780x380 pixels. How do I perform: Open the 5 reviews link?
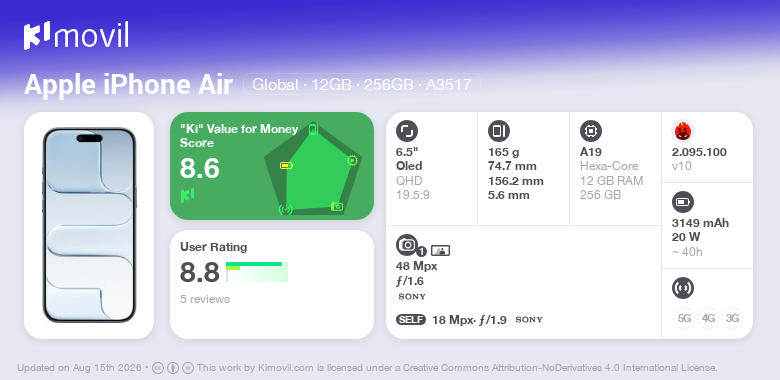(205, 299)
